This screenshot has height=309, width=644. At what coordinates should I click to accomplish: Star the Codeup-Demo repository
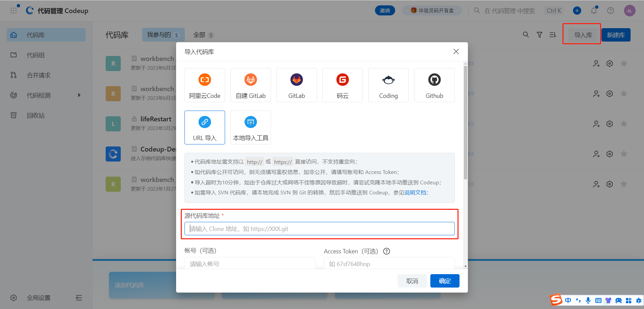(x=624, y=154)
